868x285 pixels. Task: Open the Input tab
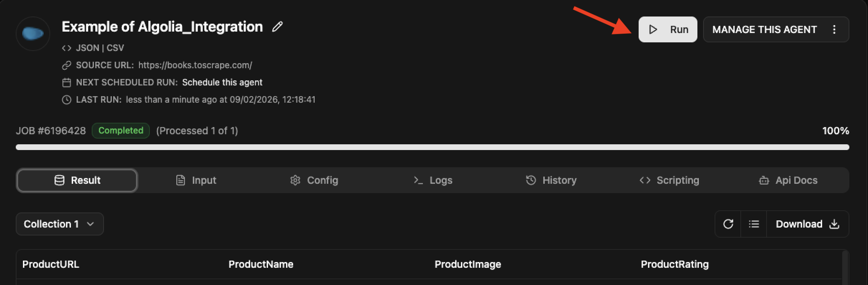(196, 180)
